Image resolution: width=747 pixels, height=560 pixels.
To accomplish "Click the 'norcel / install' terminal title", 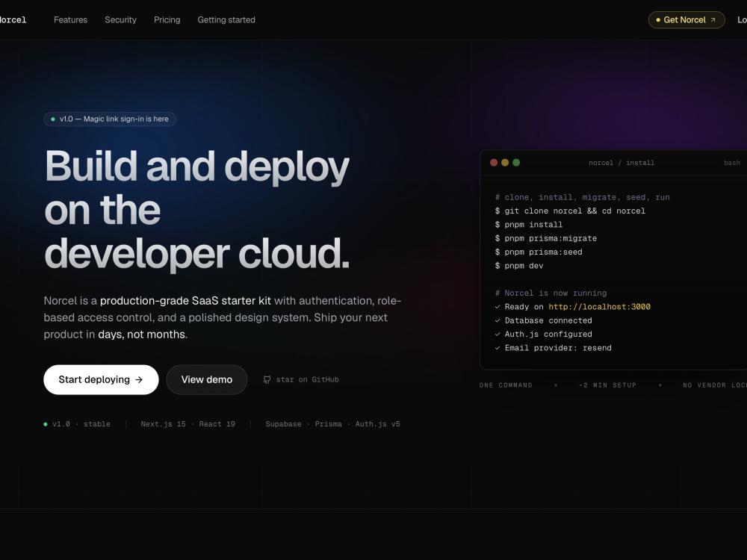I will (x=622, y=163).
